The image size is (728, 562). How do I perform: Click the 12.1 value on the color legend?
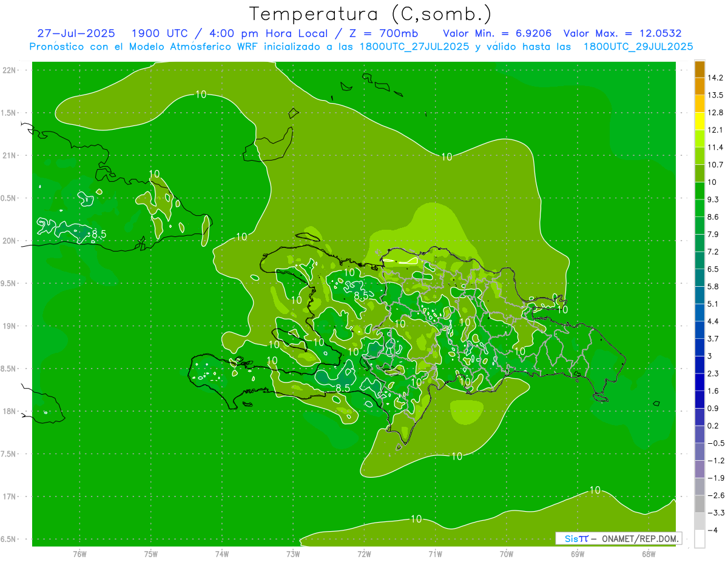[x=714, y=130]
